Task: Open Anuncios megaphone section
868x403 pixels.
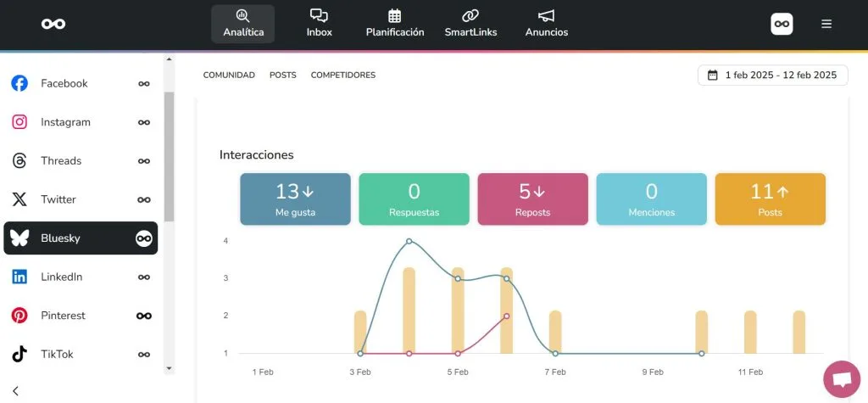Action: coord(546,24)
